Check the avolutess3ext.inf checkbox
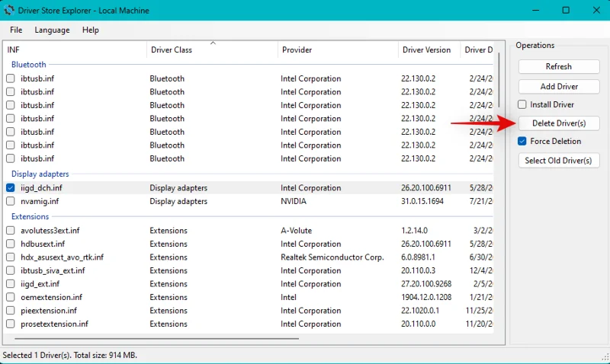The width and height of the screenshot is (610, 364). point(11,231)
